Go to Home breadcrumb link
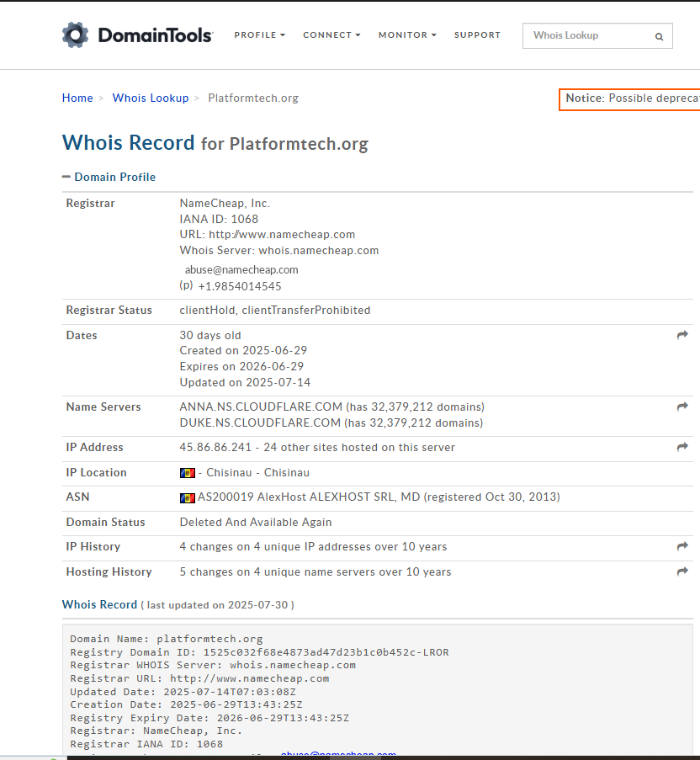This screenshot has height=760, width=700. click(77, 98)
